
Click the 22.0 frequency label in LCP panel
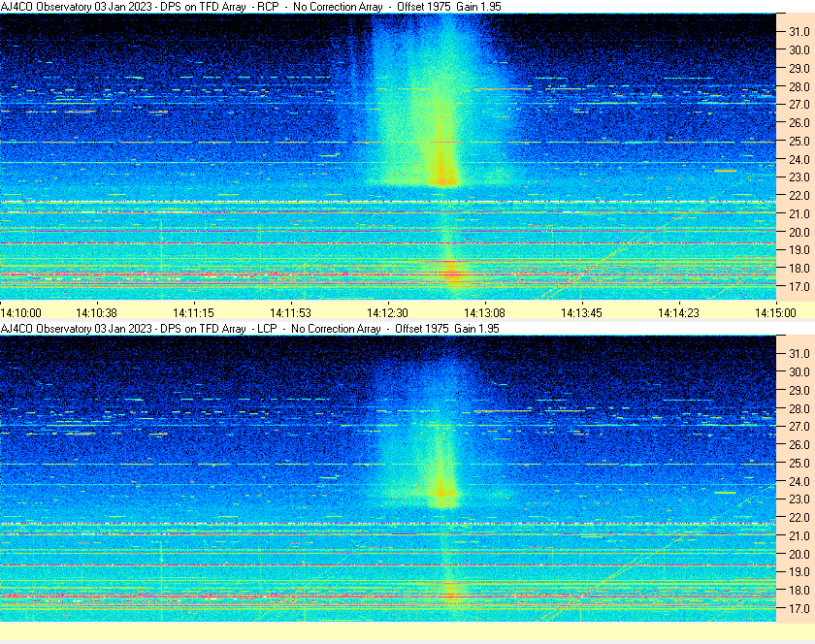coord(799,517)
